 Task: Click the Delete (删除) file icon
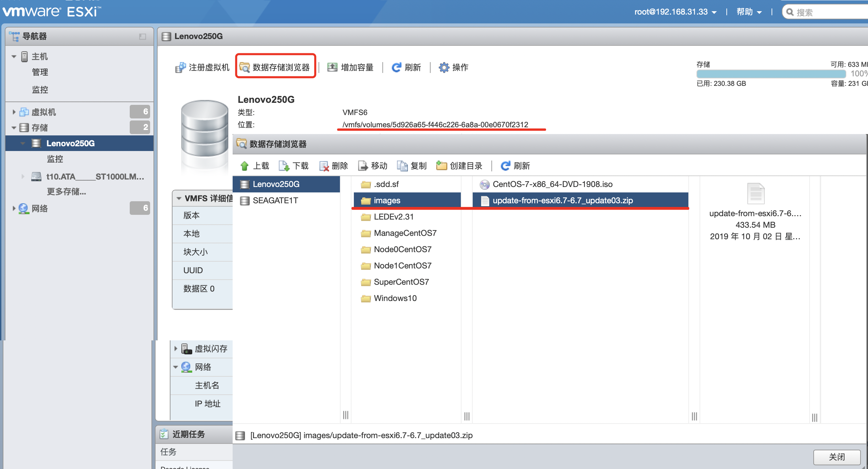tap(324, 166)
